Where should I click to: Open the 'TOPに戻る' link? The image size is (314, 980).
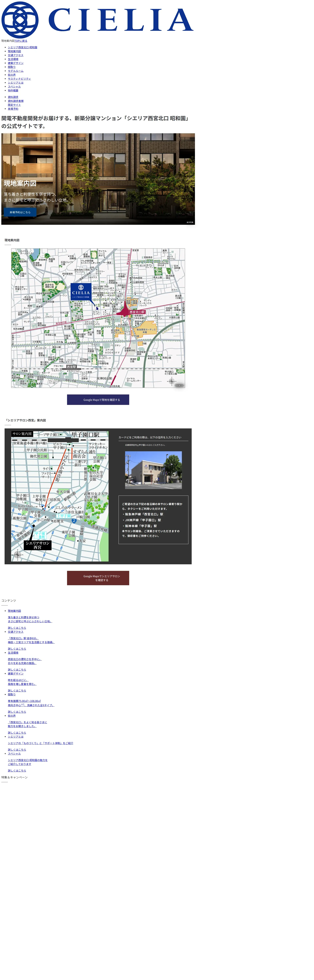tap(21, 41)
